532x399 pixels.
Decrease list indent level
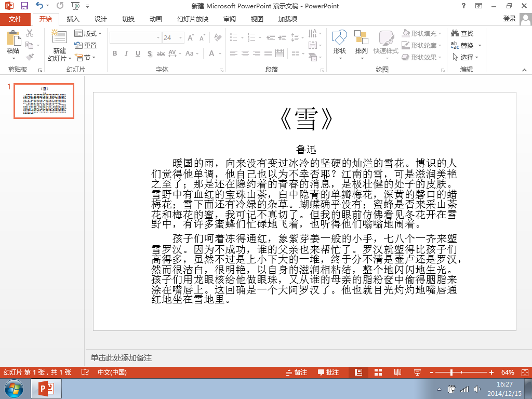click(x=270, y=37)
